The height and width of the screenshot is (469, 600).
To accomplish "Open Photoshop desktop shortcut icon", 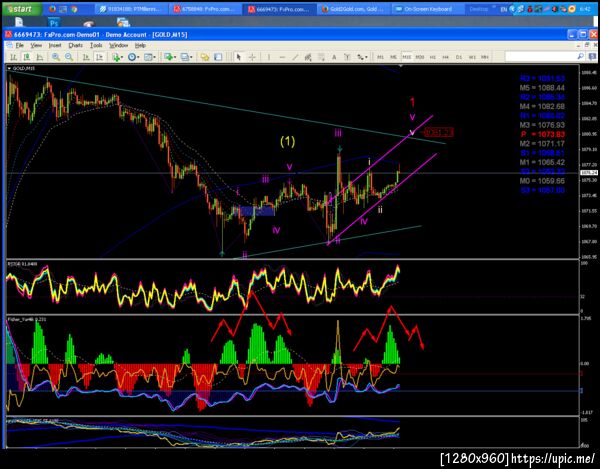I will tap(54, 23).
